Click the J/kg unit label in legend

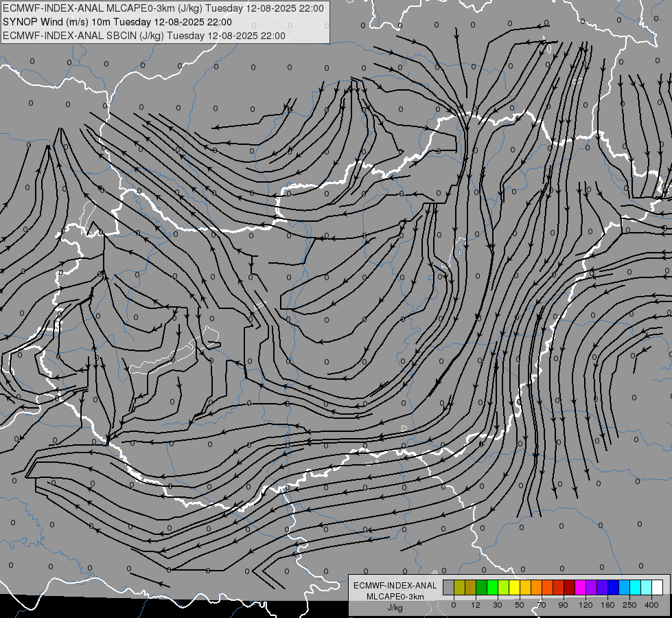pyautogui.click(x=395, y=608)
